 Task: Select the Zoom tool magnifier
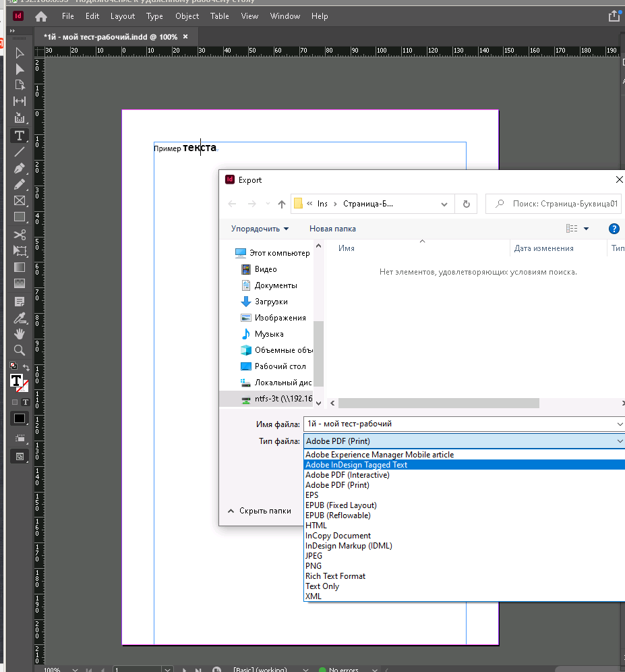(x=20, y=350)
